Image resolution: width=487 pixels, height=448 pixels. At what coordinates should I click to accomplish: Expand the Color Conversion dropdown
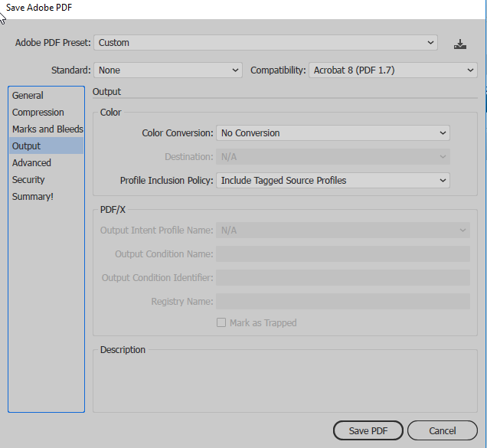click(x=333, y=133)
